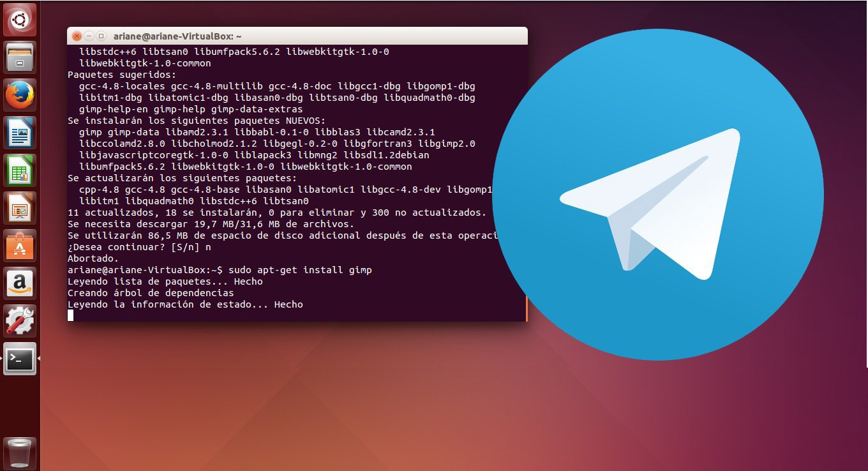Open Firefox web browser from launcher
Viewport: 868px width, 471px height.
tap(20, 95)
